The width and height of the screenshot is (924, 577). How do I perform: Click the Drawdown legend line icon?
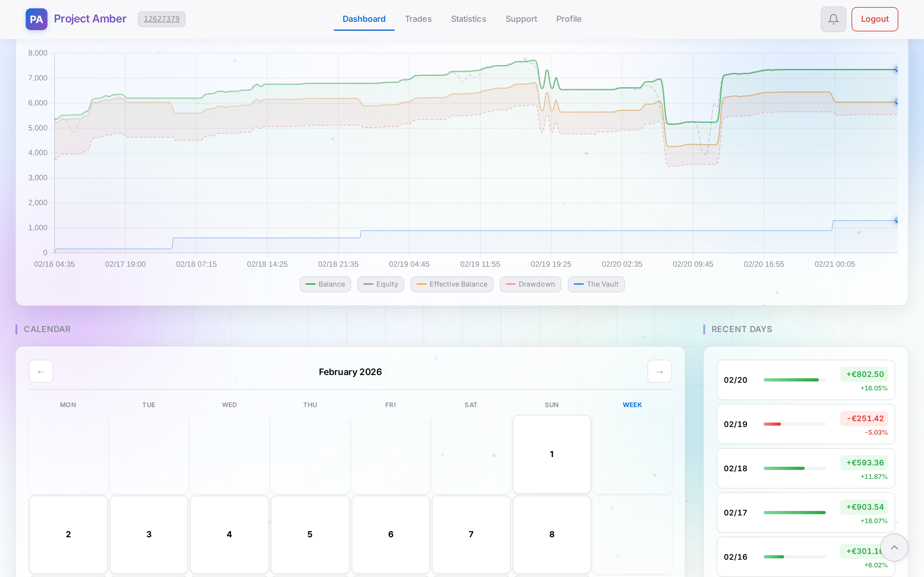pos(510,284)
